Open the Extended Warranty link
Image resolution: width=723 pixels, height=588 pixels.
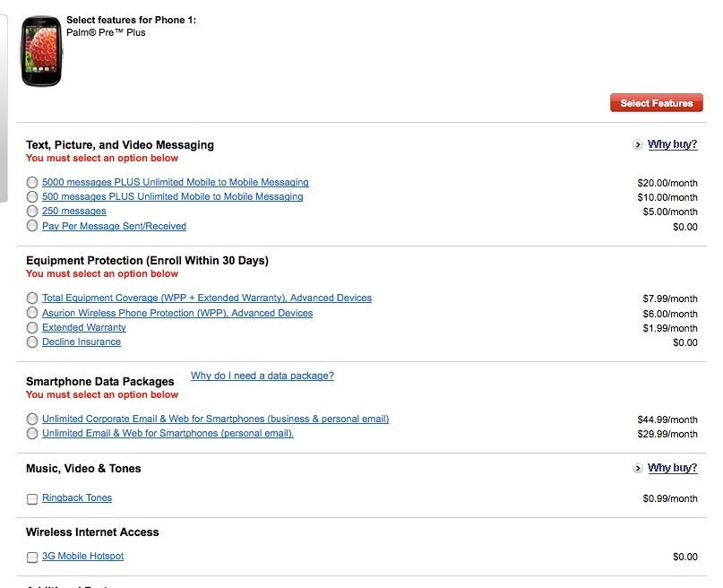84,327
